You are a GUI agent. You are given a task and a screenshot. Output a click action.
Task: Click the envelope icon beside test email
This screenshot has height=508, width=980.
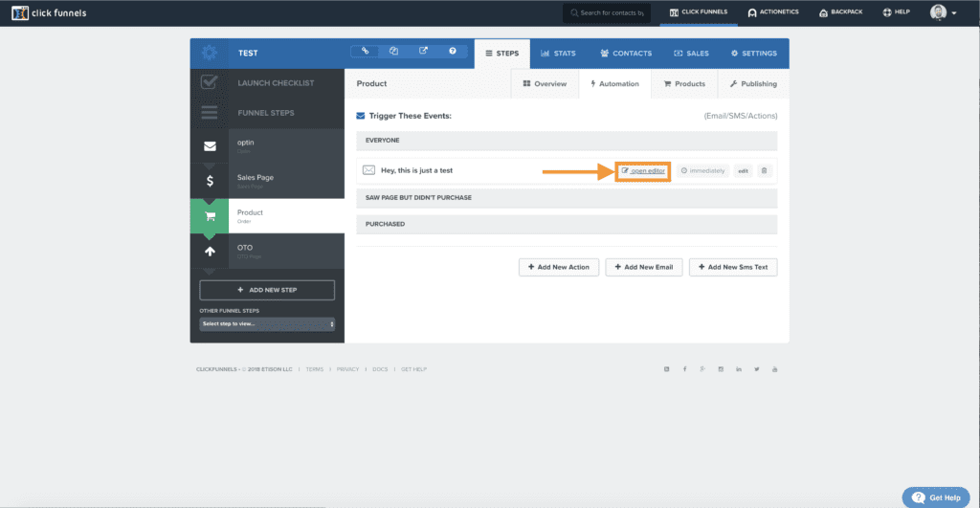368,170
